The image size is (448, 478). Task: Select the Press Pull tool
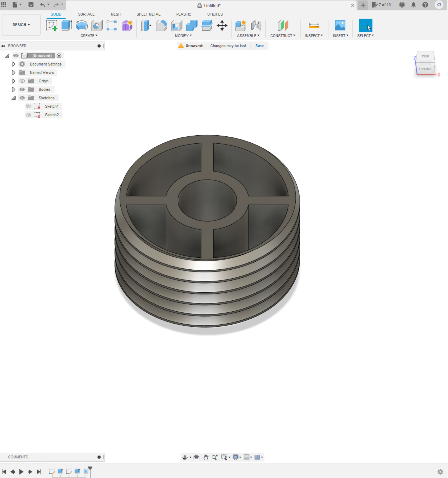tap(146, 26)
